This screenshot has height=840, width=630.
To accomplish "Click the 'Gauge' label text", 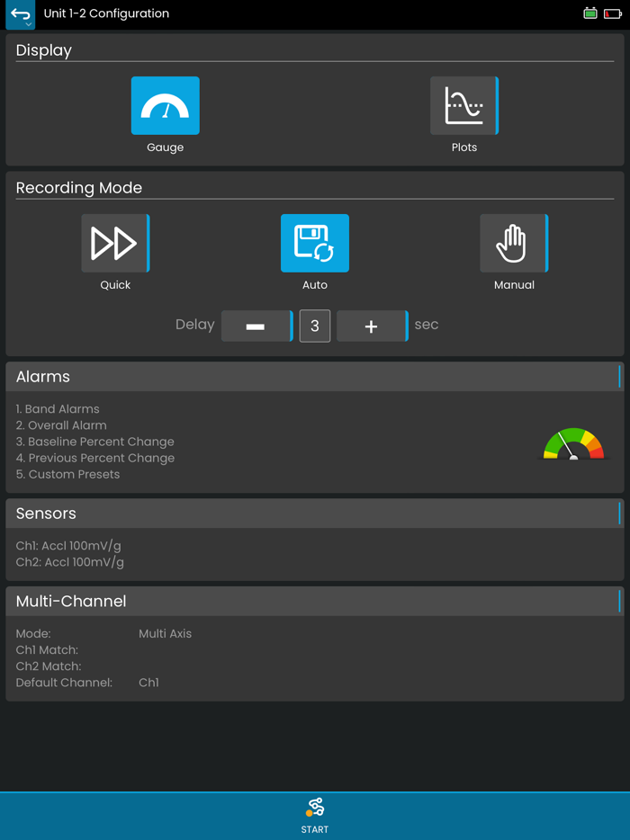I will pyautogui.click(x=165, y=147).
